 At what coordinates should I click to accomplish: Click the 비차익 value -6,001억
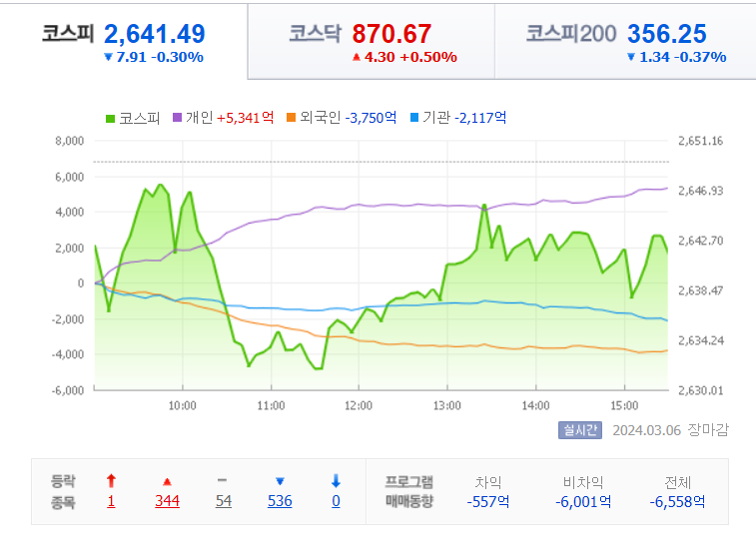(583, 502)
